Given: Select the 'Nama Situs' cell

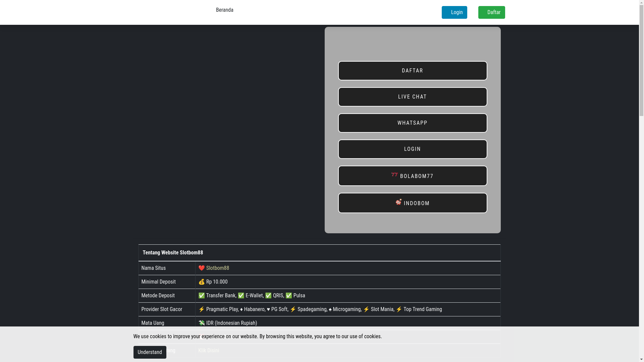Looking at the screenshot, I should coord(167,268).
